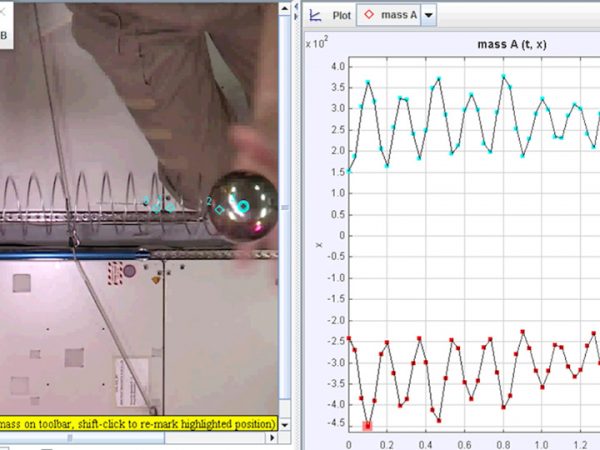Open the dropdown arrow beside mass A
600x450 pixels.
pyautogui.click(x=430, y=16)
